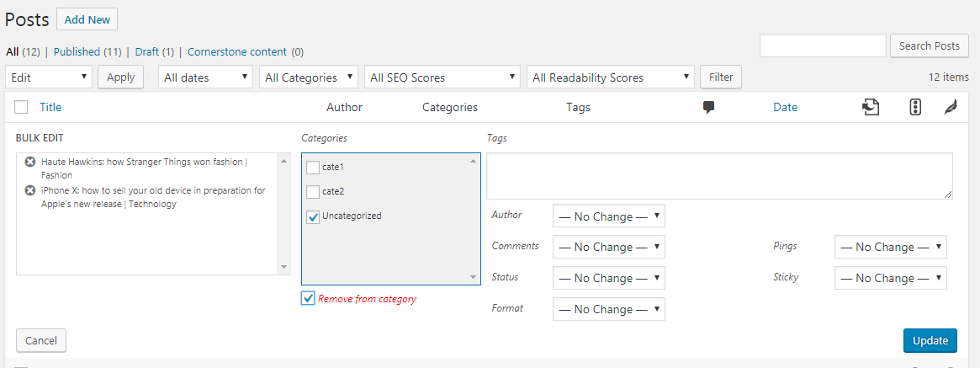
Task: Click the outgoing internal links column icon
Action: pyautogui.click(x=870, y=108)
